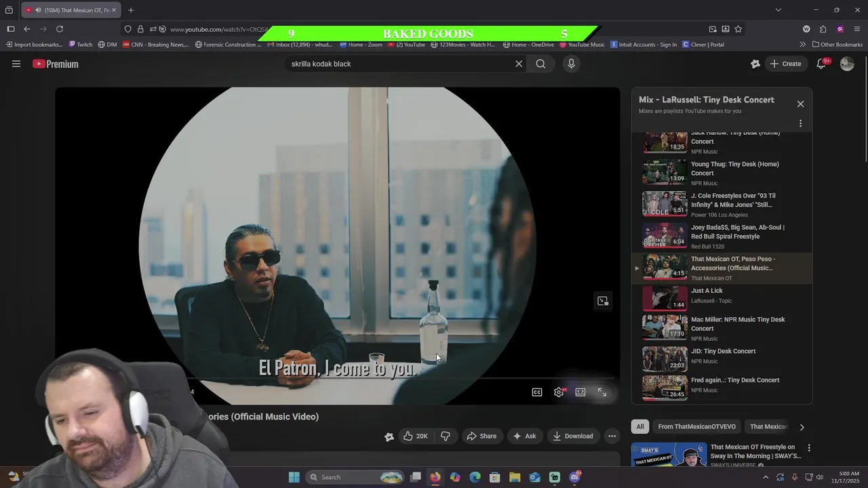Open a new browser tab
Screen dimensions: 868x488
(131, 10)
